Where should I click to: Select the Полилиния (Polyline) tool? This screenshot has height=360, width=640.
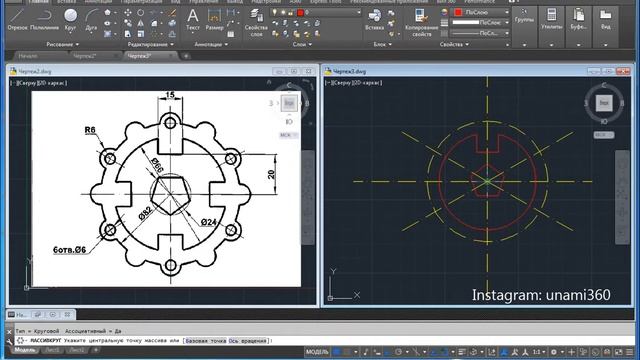(44, 20)
